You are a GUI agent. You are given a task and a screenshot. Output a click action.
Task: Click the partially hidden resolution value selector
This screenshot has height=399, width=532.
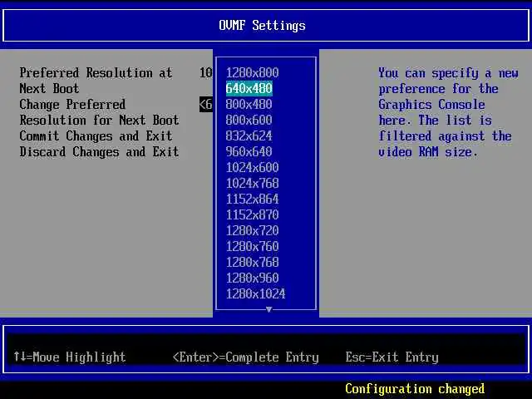(206, 104)
